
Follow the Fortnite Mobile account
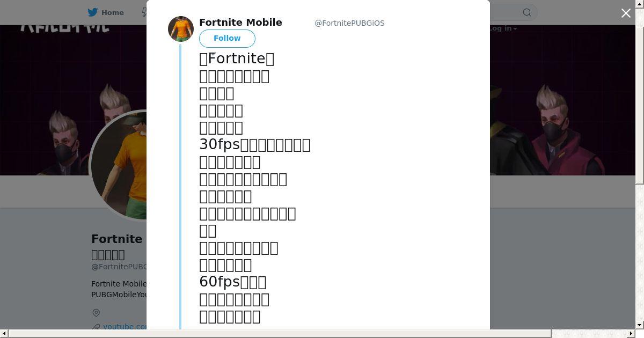pyautogui.click(x=227, y=39)
